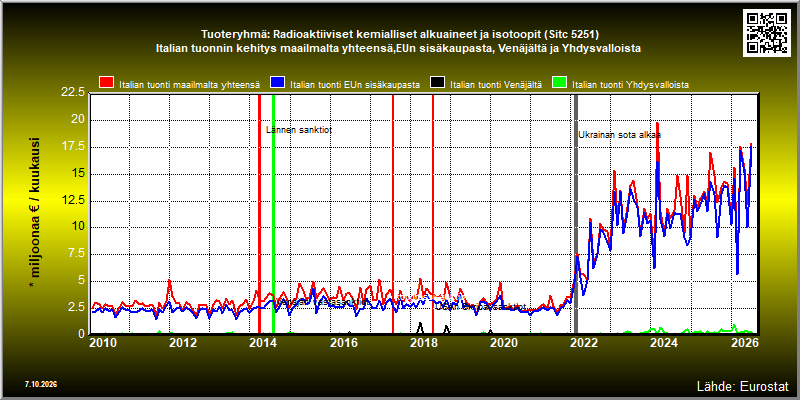
Task: Click the x-axis year label 2010
Action: pyautogui.click(x=103, y=342)
